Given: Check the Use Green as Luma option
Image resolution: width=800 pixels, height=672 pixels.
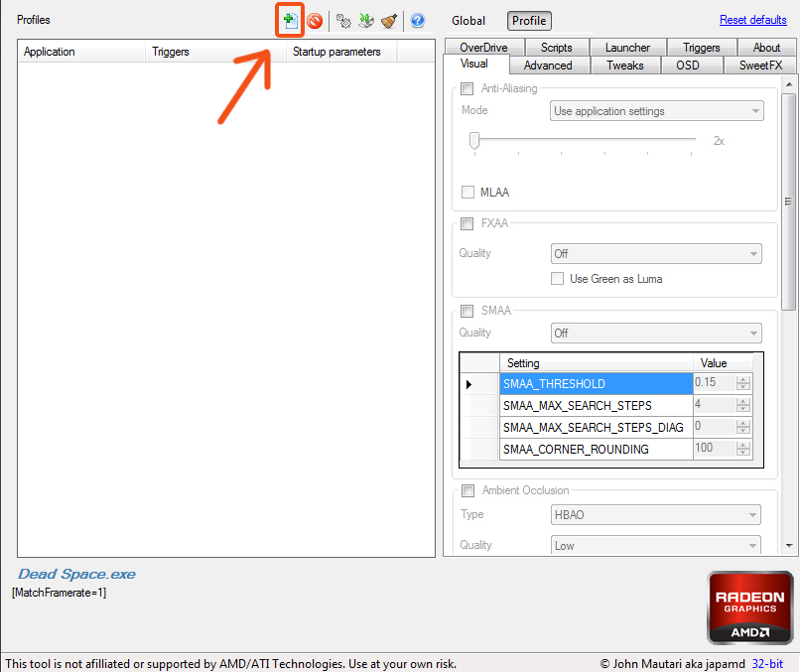Looking at the screenshot, I should click(x=558, y=279).
